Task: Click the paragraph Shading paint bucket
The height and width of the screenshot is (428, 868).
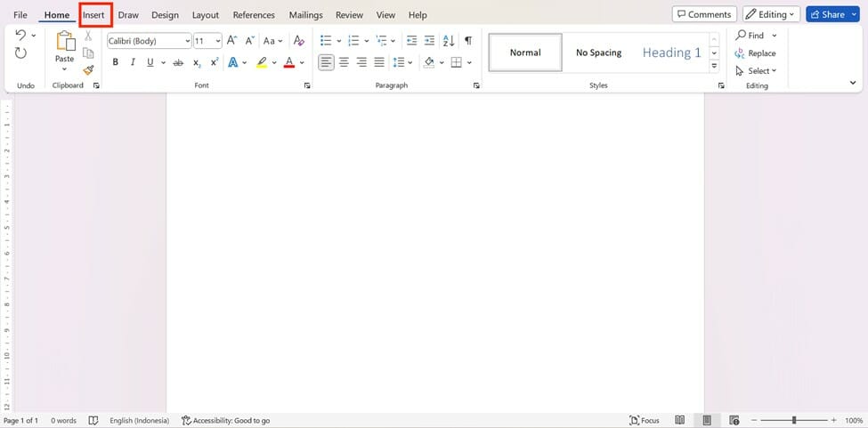Action: (x=429, y=62)
